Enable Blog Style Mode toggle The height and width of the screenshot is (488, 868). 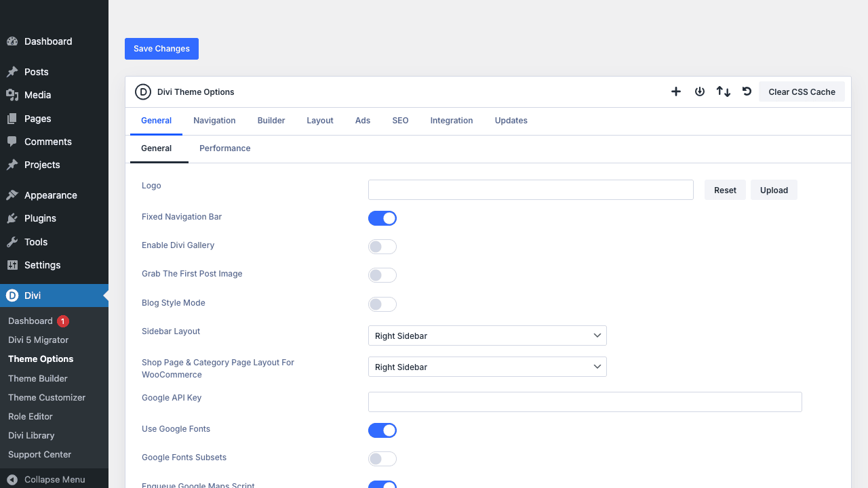point(382,304)
